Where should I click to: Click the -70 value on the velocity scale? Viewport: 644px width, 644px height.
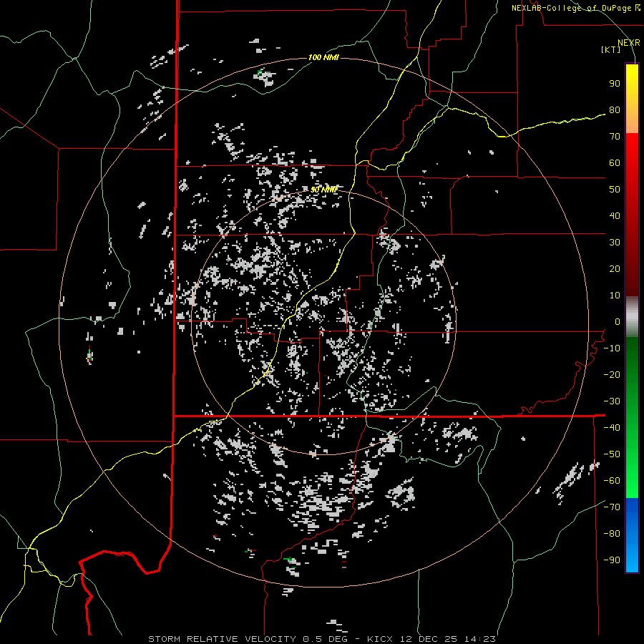pos(612,507)
